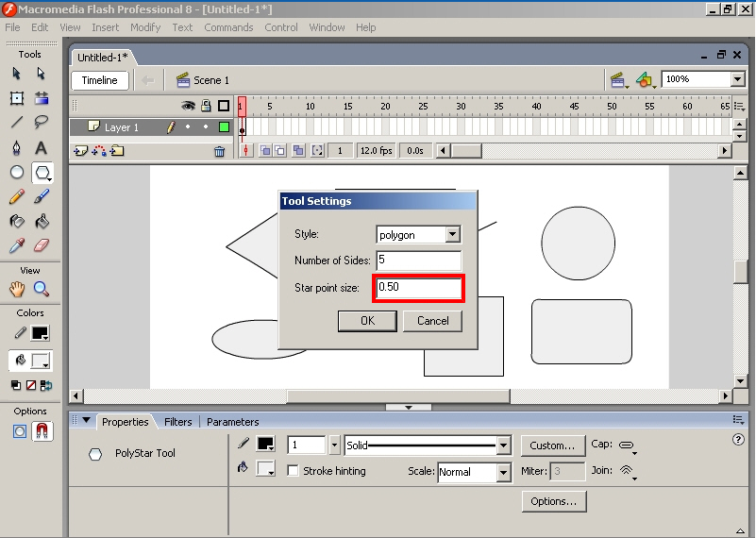Select the Hand tool
The image size is (756, 538).
(x=17, y=289)
